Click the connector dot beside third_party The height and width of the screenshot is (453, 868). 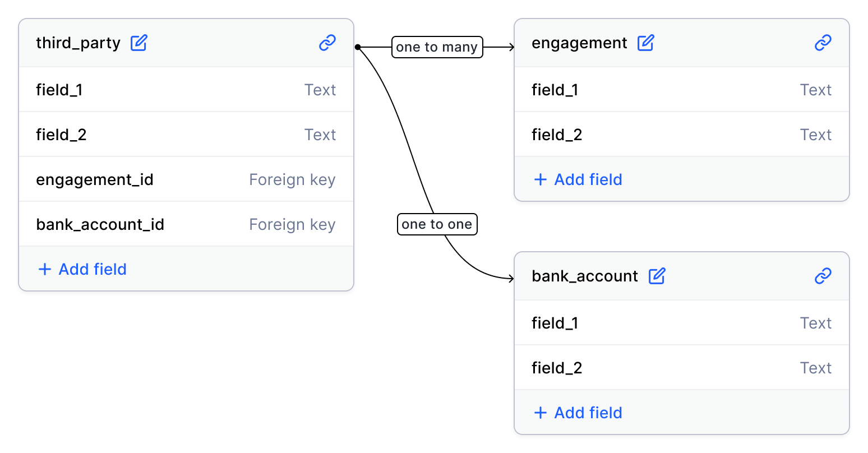click(x=358, y=47)
